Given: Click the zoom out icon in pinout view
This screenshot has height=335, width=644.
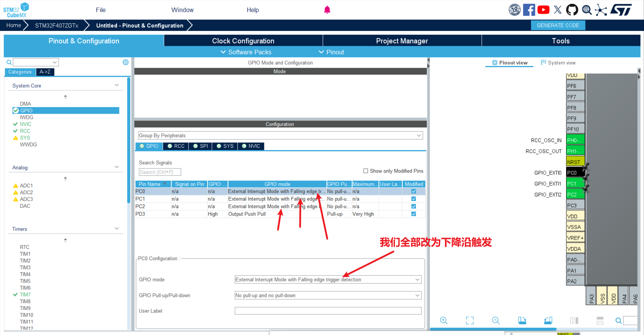Looking at the screenshot, I should click(x=496, y=320).
